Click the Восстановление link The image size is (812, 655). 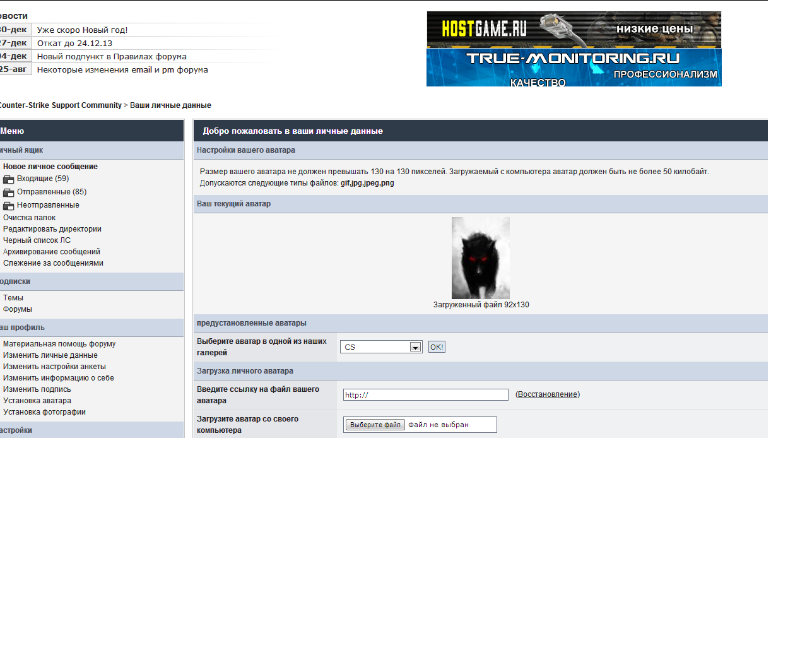click(547, 394)
